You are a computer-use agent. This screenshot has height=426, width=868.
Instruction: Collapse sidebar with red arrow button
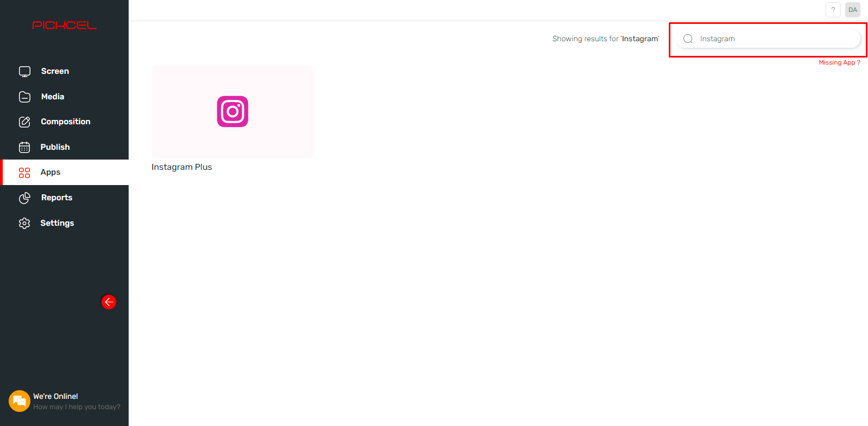point(109,302)
